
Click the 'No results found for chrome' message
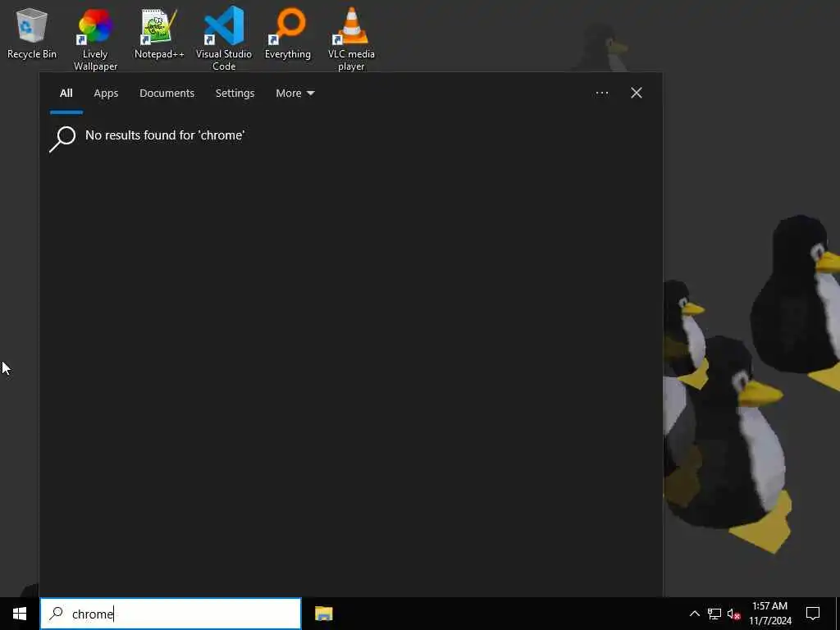click(165, 135)
